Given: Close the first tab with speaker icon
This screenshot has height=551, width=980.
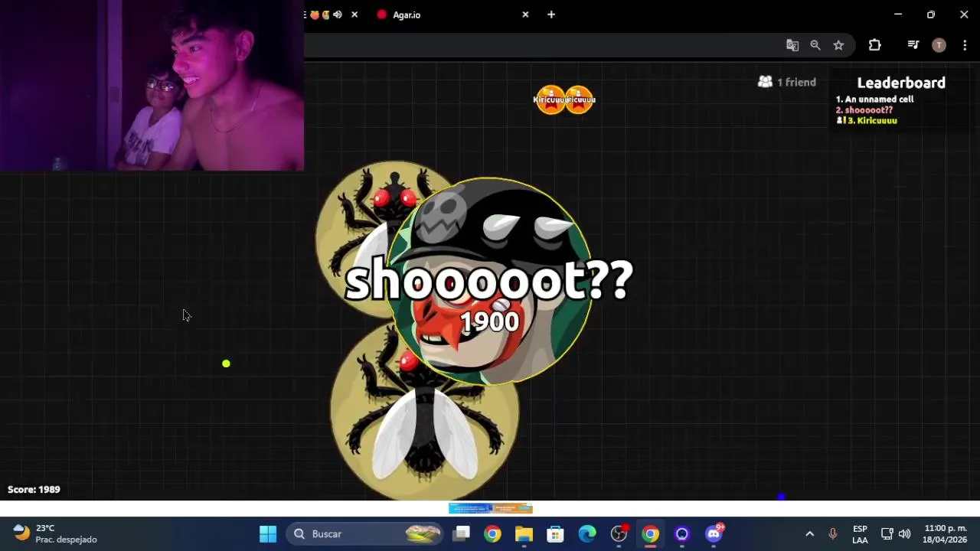Looking at the screenshot, I should point(354,15).
